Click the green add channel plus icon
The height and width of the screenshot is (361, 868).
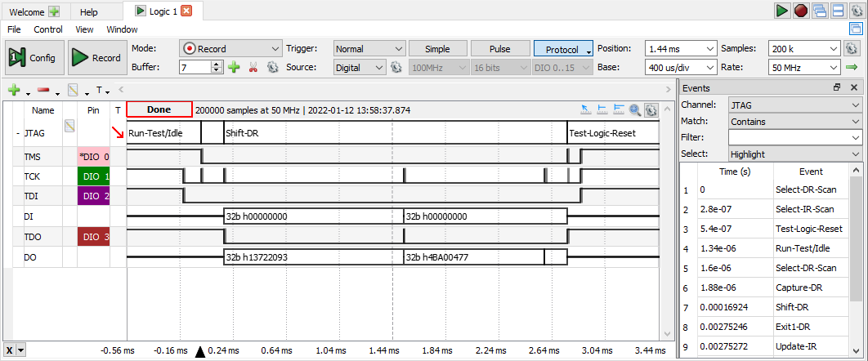tap(13, 90)
